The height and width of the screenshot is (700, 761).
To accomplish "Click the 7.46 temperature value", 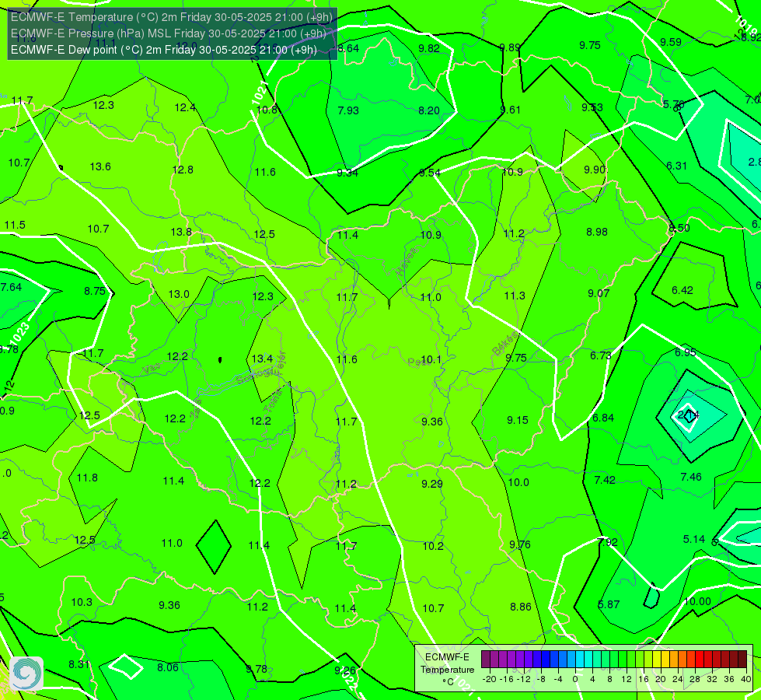I will (x=691, y=477).
